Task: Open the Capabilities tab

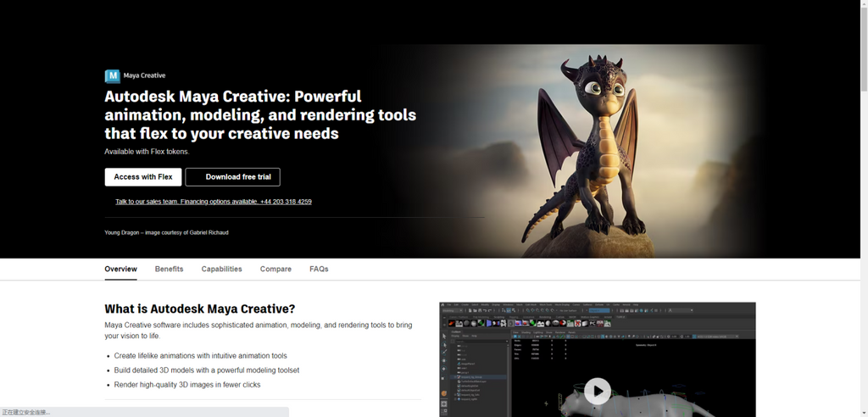Action: (x=221, y=270)
